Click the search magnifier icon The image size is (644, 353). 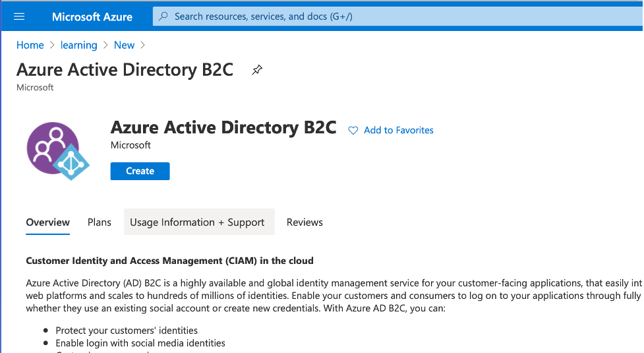click(x=163, y=16)
